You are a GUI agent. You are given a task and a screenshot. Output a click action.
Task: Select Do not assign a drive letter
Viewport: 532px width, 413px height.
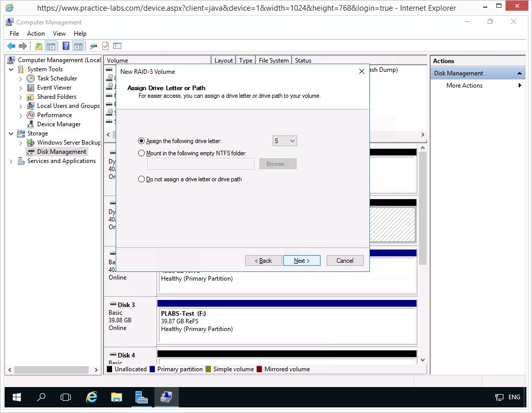point(142,179)
